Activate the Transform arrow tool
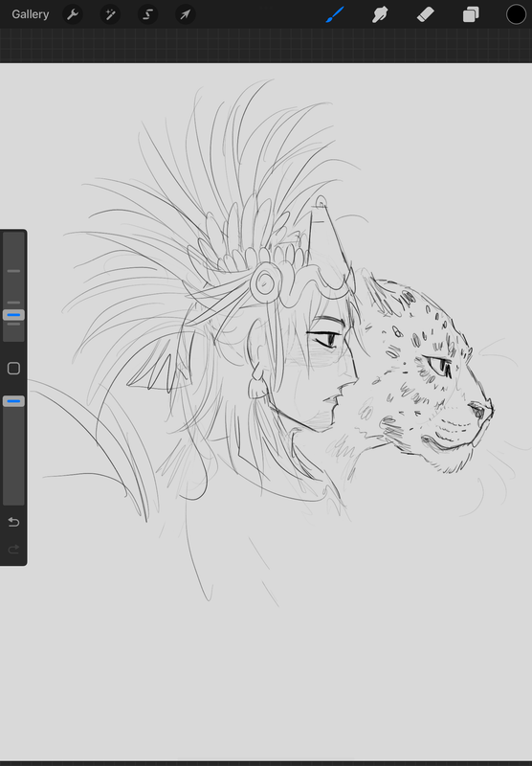This screenshot has width=532, height=766. [x=186, y=14]
